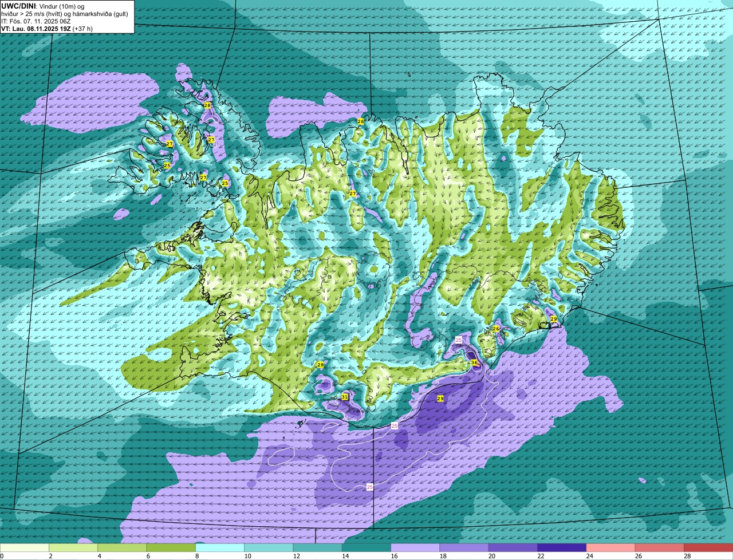733x560 pixels.
Task: Pick the teal swatch between 12 and 14
Action: (x=318, y=547)
